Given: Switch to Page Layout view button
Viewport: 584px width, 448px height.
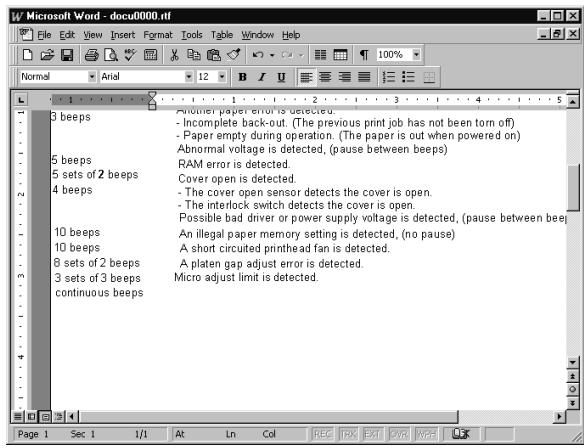Looking at the screenshot, I should click(x=45, y=417).
